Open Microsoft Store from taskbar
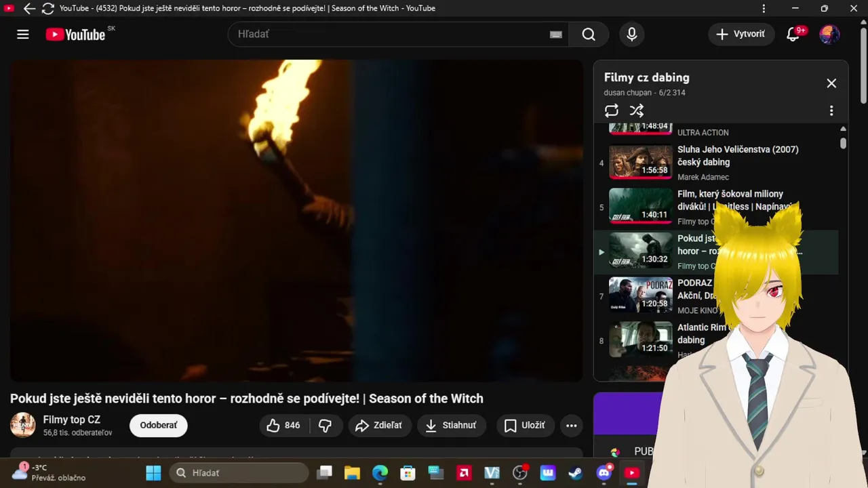 pos(408,473)
